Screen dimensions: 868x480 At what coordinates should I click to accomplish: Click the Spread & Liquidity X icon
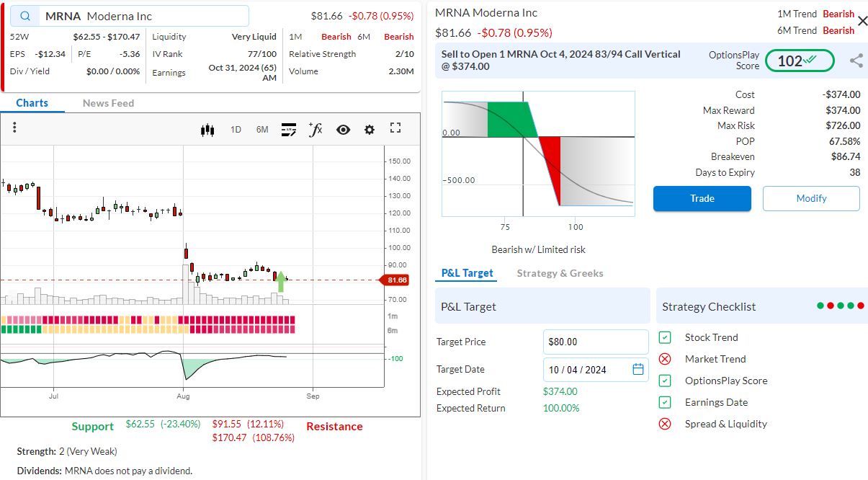(x=666, y=424)
